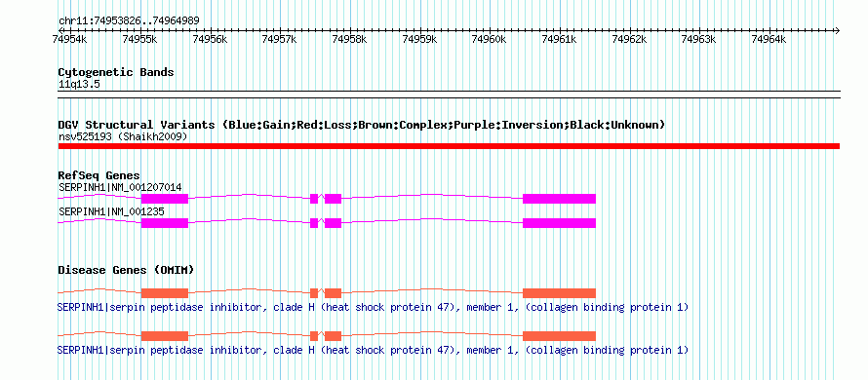Image resolution: width=868 pixels, height=380 pixels.
Task: Click the chr11:74953826..74964989 region label
Action: click(x=129, y=21)
